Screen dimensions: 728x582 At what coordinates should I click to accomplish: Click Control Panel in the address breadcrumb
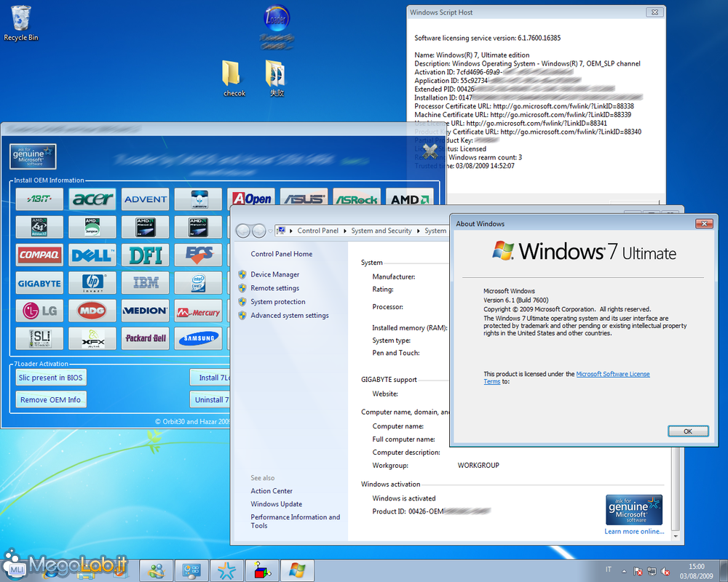point(318,231)
